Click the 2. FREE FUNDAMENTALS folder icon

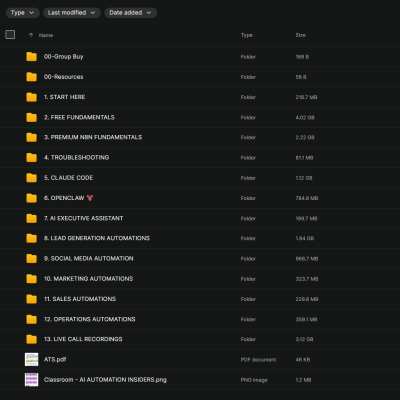31,117
